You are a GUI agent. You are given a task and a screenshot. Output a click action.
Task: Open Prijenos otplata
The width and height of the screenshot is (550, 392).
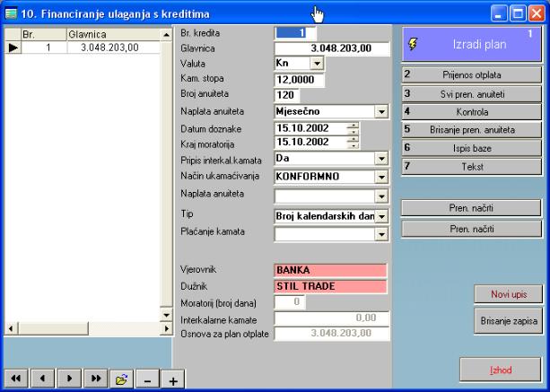[472, 75]
